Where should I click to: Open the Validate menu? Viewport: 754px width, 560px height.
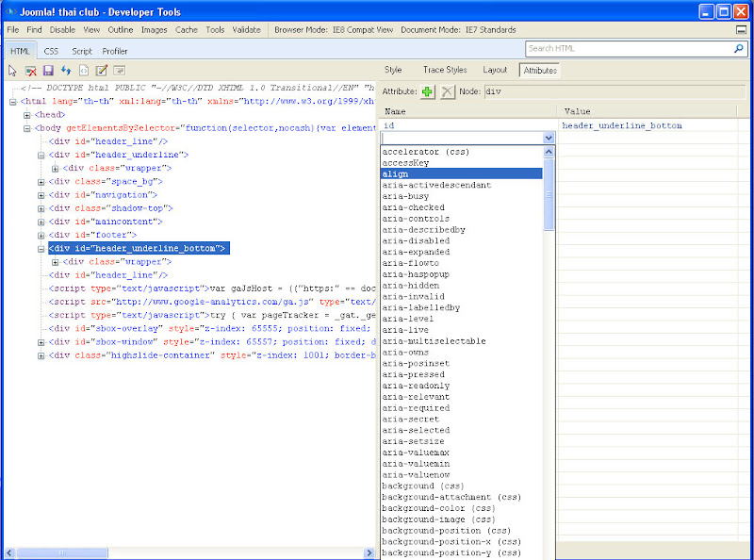tap(246, 30)
